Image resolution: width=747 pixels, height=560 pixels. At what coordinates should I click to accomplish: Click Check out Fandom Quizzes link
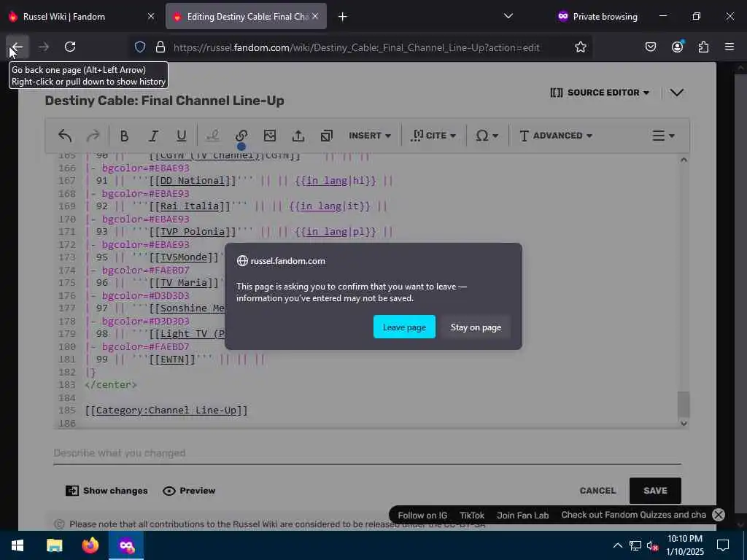click(x=634, y=515)
